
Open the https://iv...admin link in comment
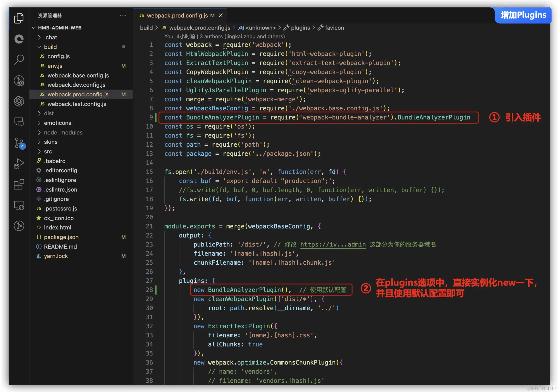click(333, 244)
